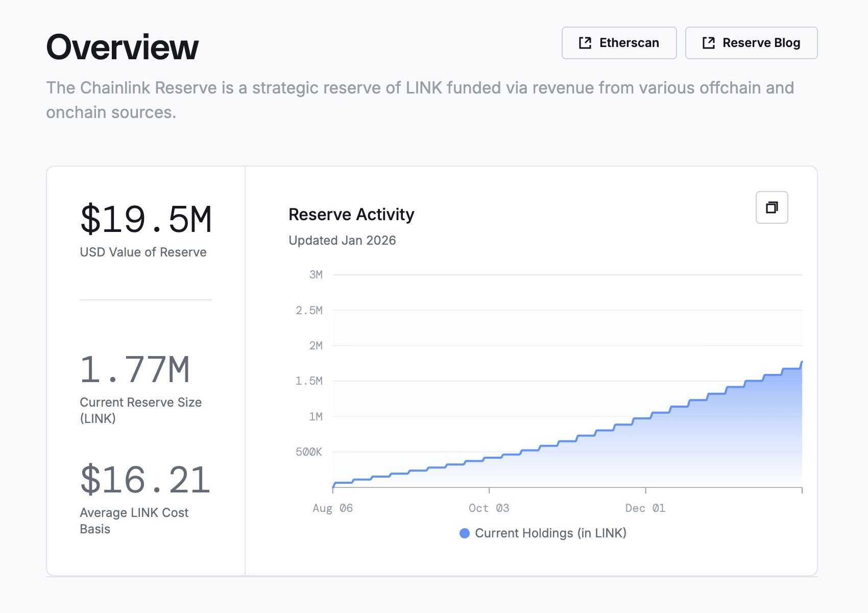The height and width of the screenshot is (613, 868).
Task: Select the copy-to-clipboard style icon above the chart
Action: (771, 207)
